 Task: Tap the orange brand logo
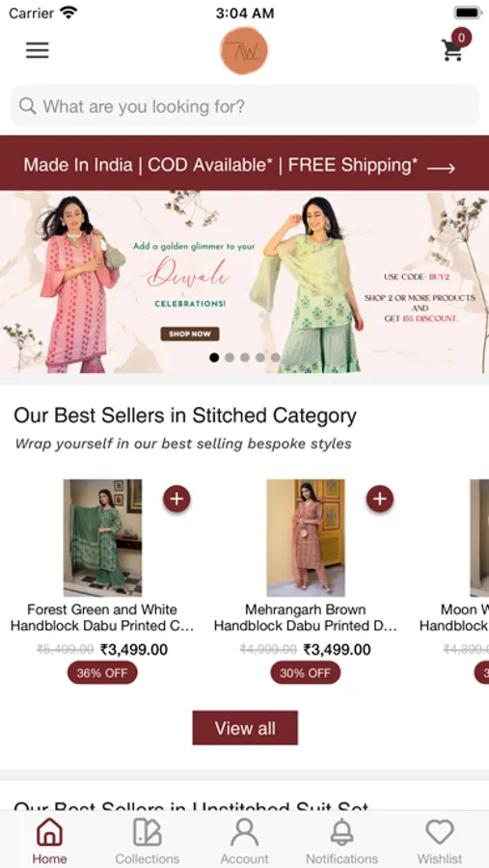coord(244,50)
